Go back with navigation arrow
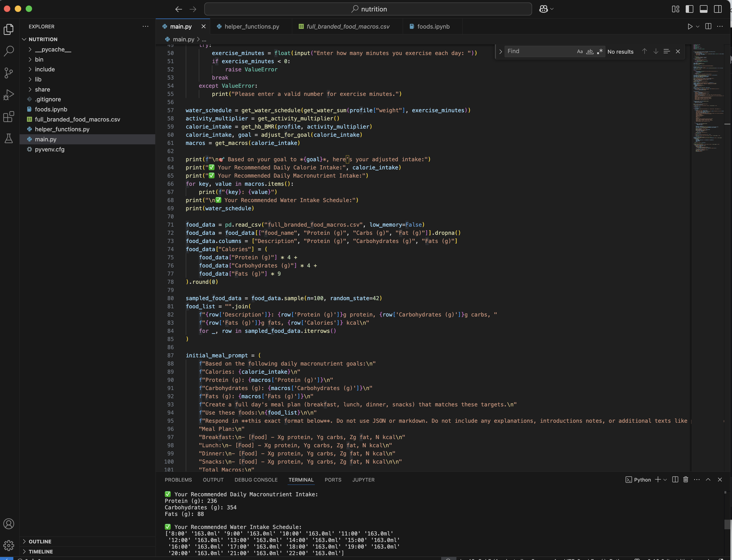Image resolution: width=732 pixels, height=560 pixels. tap(179, 9)
